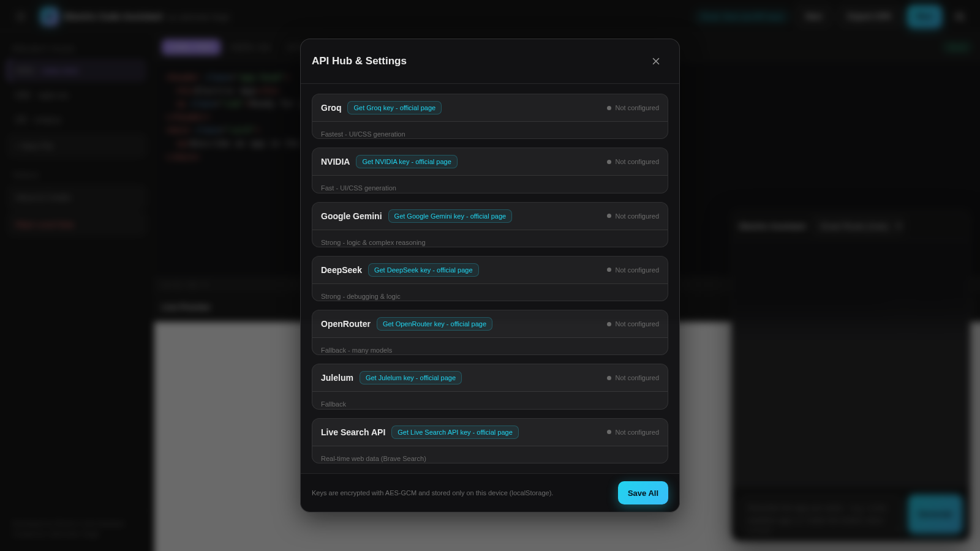This screenshot has width=980, height=551.
Task: Click the DeepSeek provider name
Action: coord(341,270)
